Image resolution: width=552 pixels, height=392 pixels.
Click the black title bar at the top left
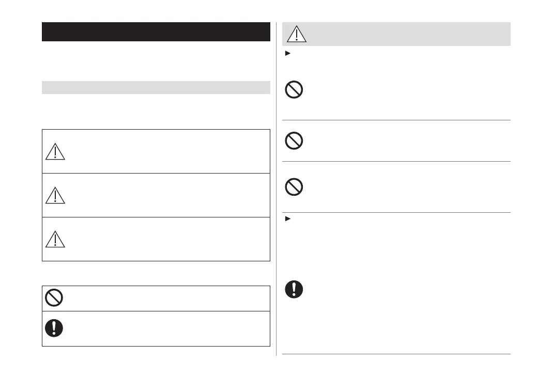tap(156, 32)
